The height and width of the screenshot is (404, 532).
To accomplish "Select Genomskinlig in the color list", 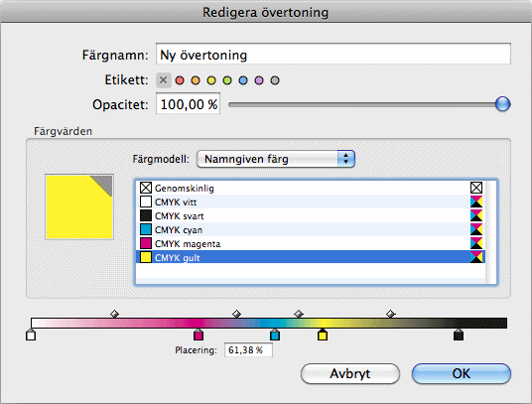I will [311, 188].
